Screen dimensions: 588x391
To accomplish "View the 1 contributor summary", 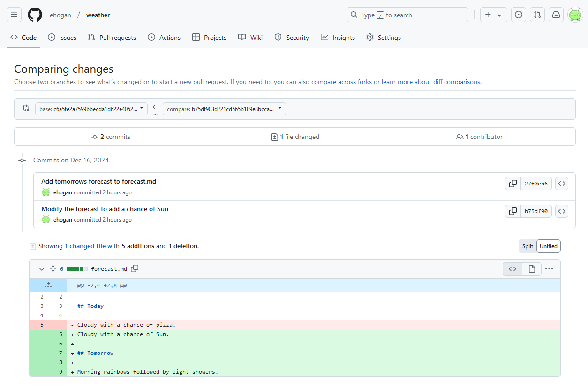I will point(479,137).
